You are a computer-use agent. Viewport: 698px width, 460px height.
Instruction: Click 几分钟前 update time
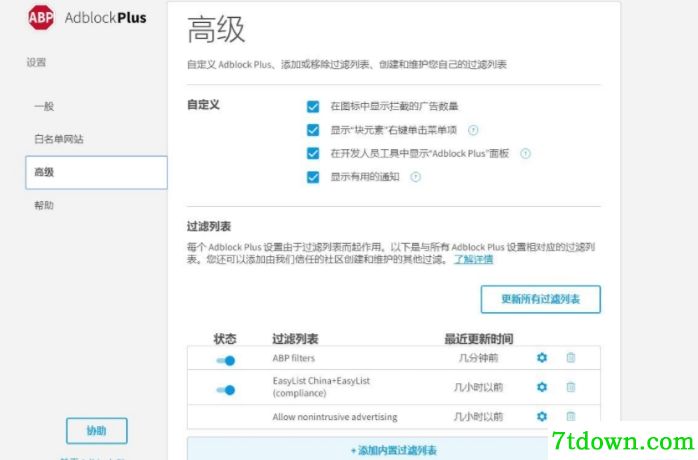click(x=479, y=358)
